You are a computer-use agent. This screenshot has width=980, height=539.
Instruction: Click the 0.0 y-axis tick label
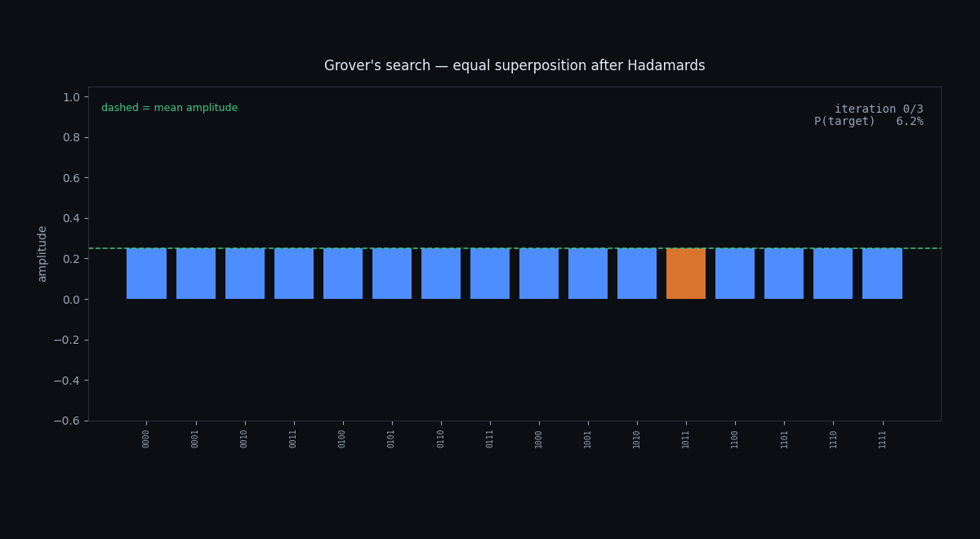pyautogui.click(x=71, y=300)
